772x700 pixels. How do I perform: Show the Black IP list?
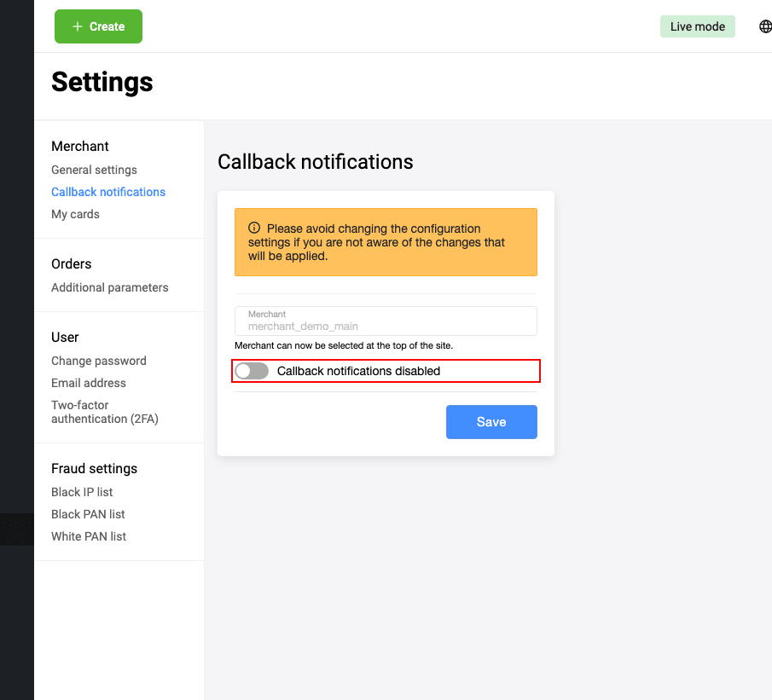click(82, 492)
